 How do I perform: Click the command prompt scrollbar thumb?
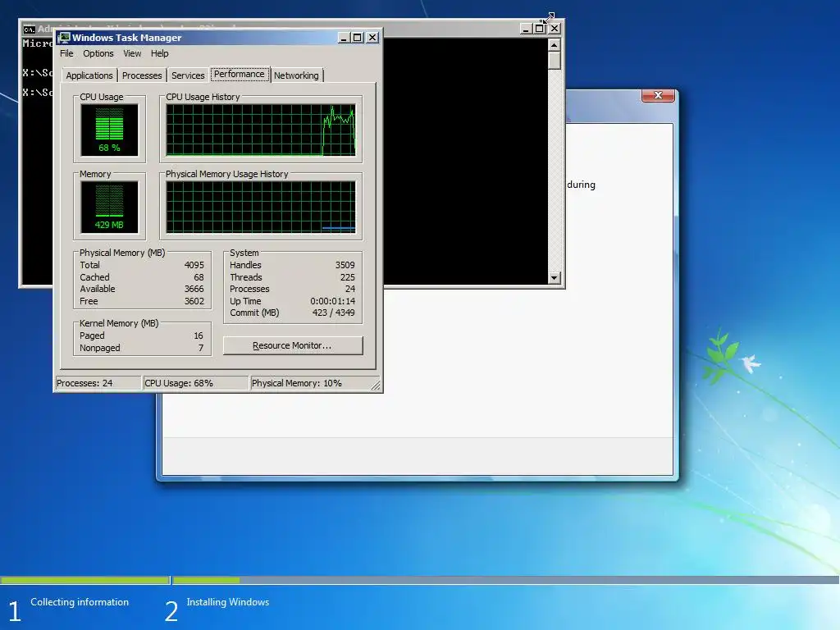[x=555, y=60]
